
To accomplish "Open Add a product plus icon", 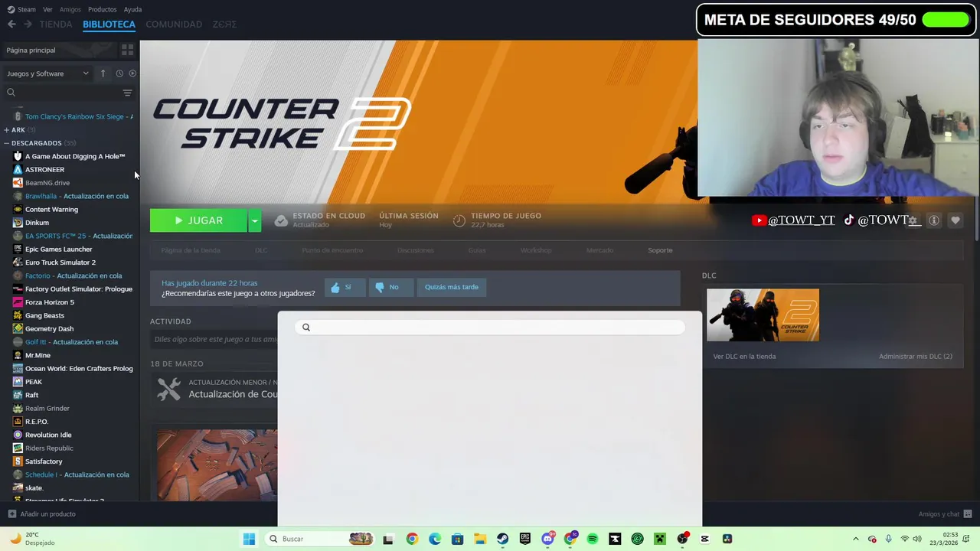I will pyautogui.click(x=11, y=514).
